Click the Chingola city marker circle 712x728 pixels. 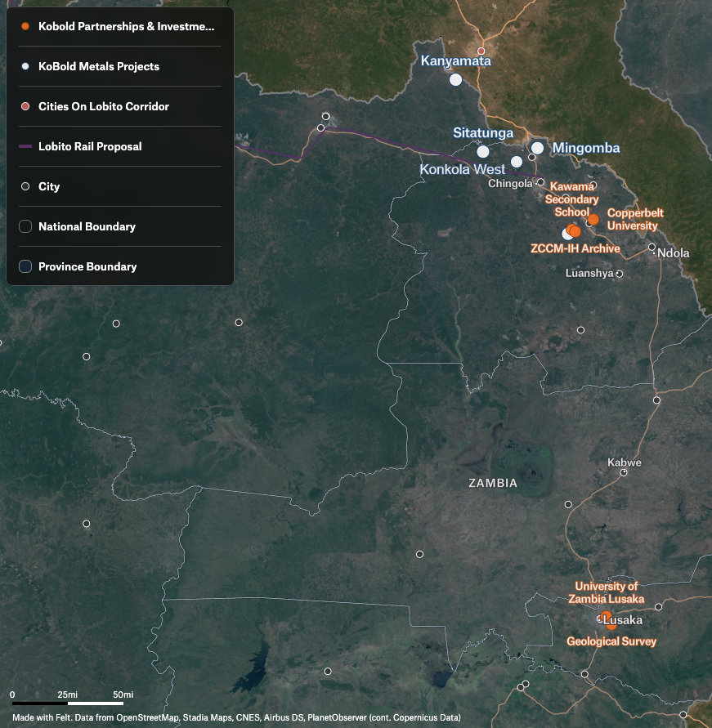click(x=540, y=182)
